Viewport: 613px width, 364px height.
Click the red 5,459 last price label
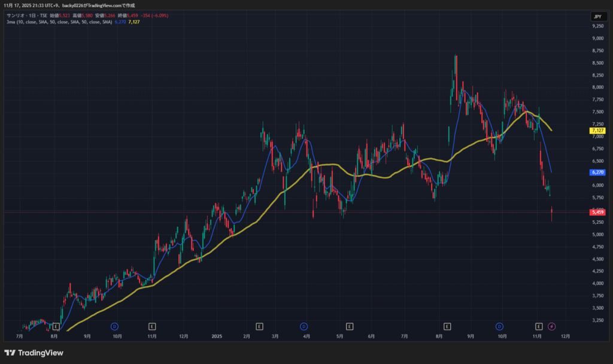[597, 212]
